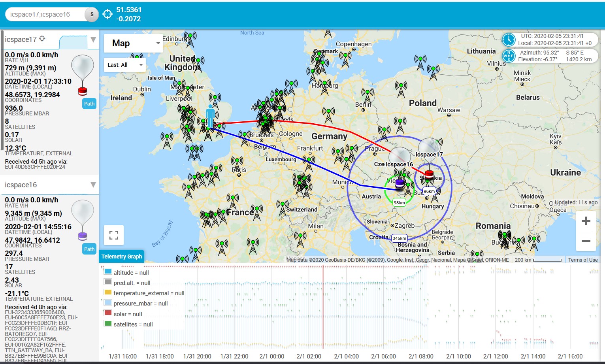Screen dimensions: 605x364
Task: Click the icspace16 balloon image in sidebar
Action: click(x=83, y=221)
